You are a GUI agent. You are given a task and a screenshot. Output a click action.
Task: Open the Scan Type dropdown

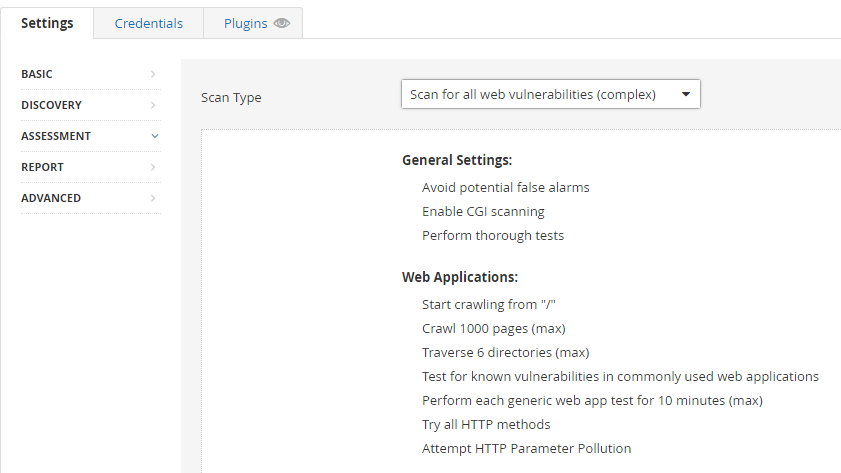tap(550, 94)
